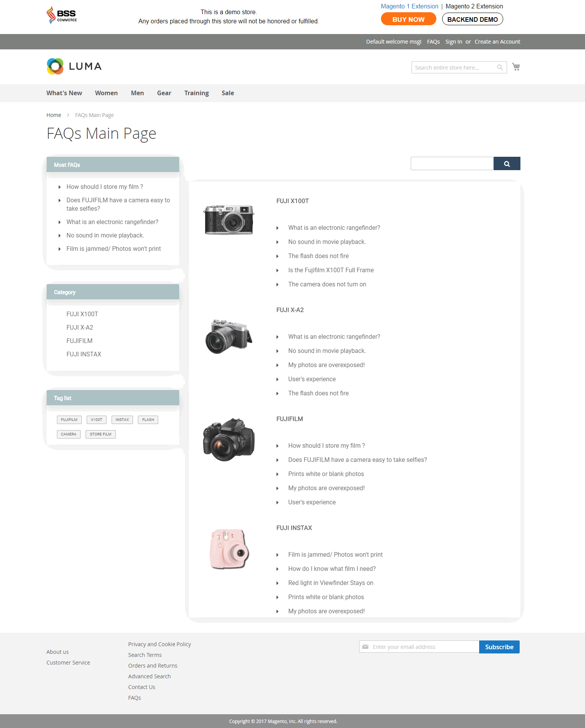Viewport: 585px width, 728px height.
Task: Expand 'Prints white or blank photos' under FUJIFILM
Action: coord(326,474)
